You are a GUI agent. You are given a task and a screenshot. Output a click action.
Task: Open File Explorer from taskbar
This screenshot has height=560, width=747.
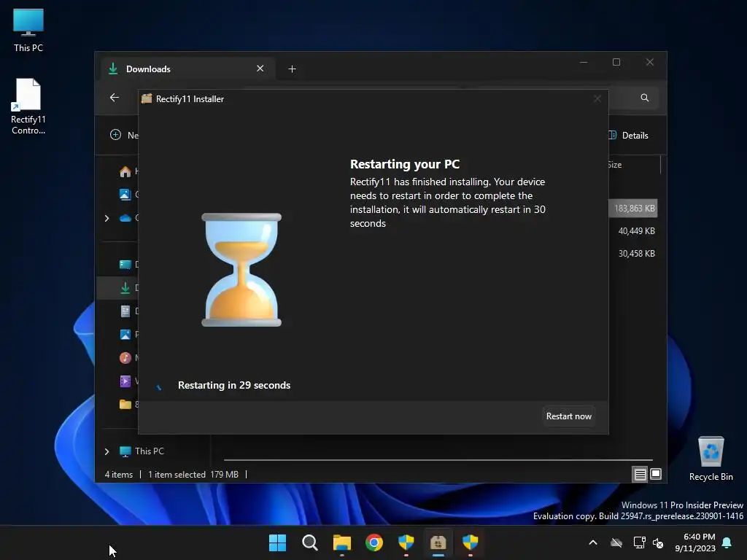(x=341, y=542)
